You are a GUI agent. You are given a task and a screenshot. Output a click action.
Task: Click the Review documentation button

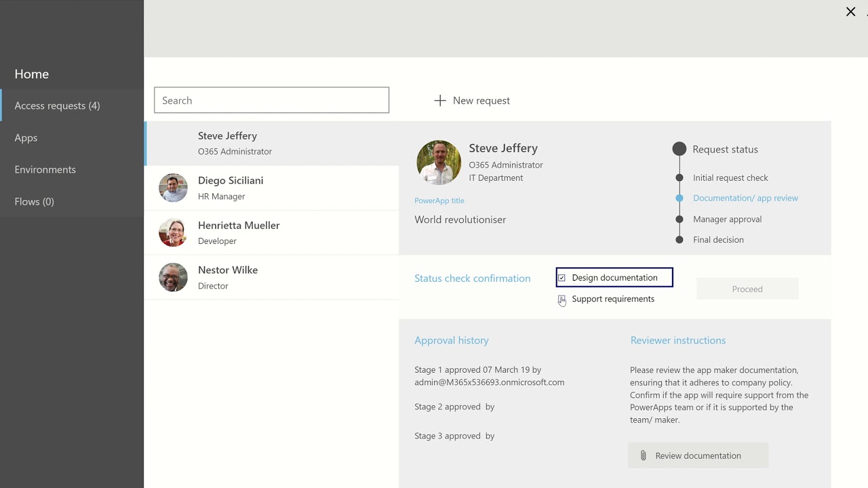coord(698,455)
